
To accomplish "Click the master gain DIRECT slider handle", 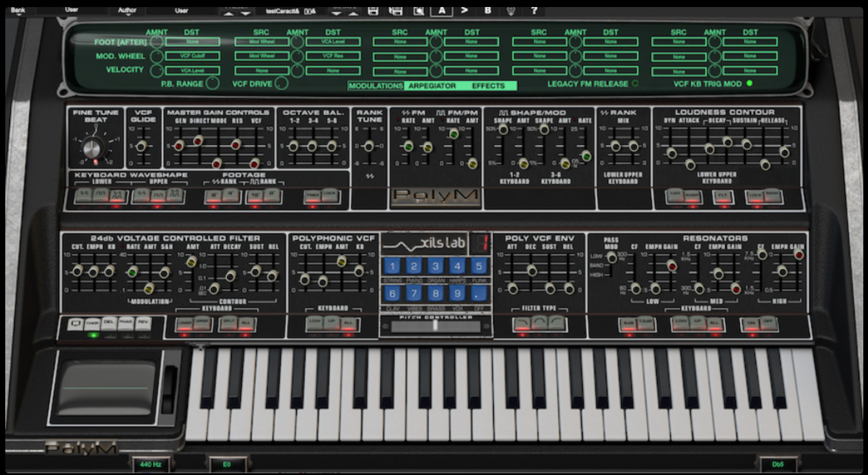I will tap(198, 140).
